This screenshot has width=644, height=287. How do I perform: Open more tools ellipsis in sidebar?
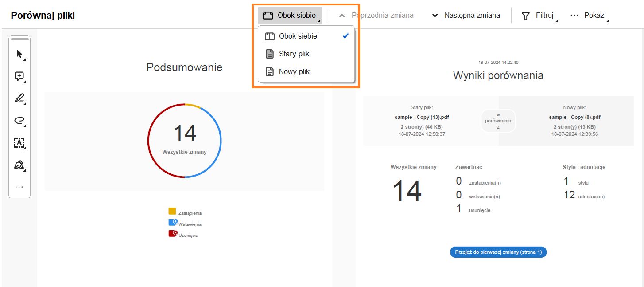(x=19, y=187)
